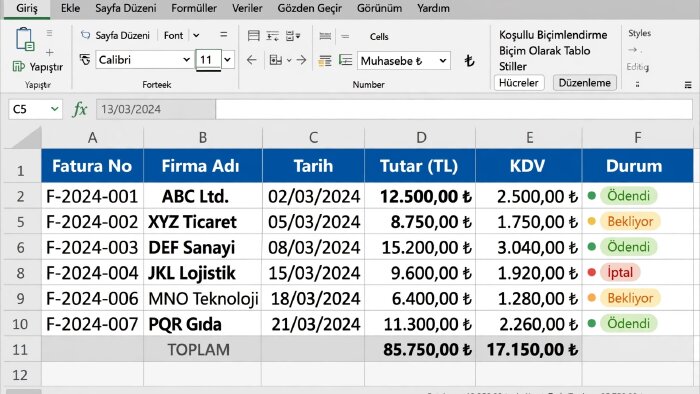Expand the merge cells dropdown arrow

coord(289,60)
